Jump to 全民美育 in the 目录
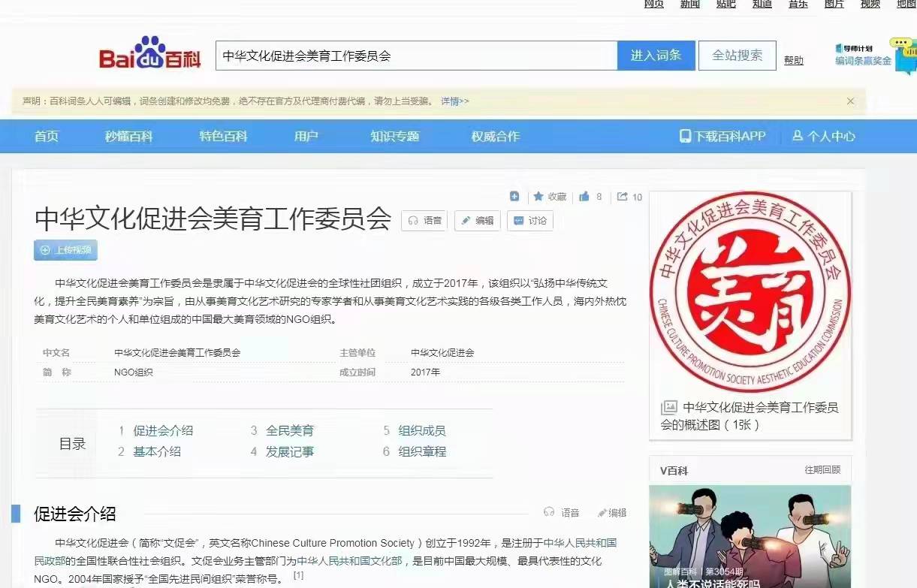 290,430
